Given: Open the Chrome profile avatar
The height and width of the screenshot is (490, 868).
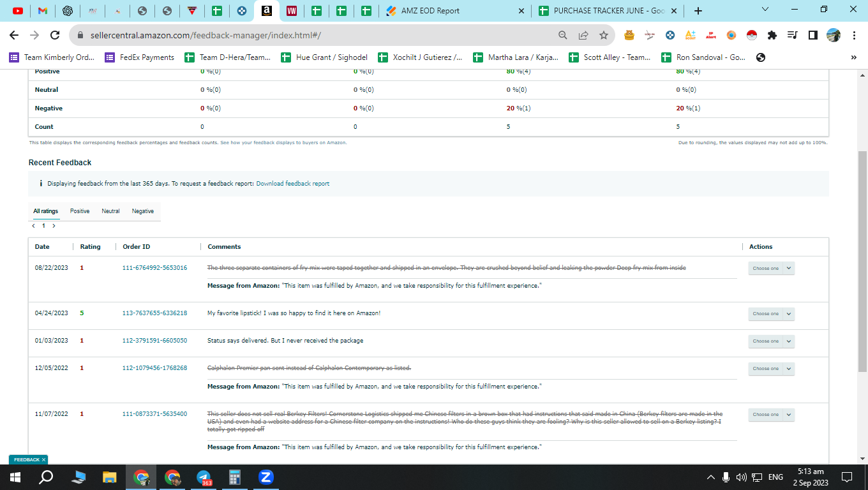Looking at the screenshot, I should tap(833, 35).
